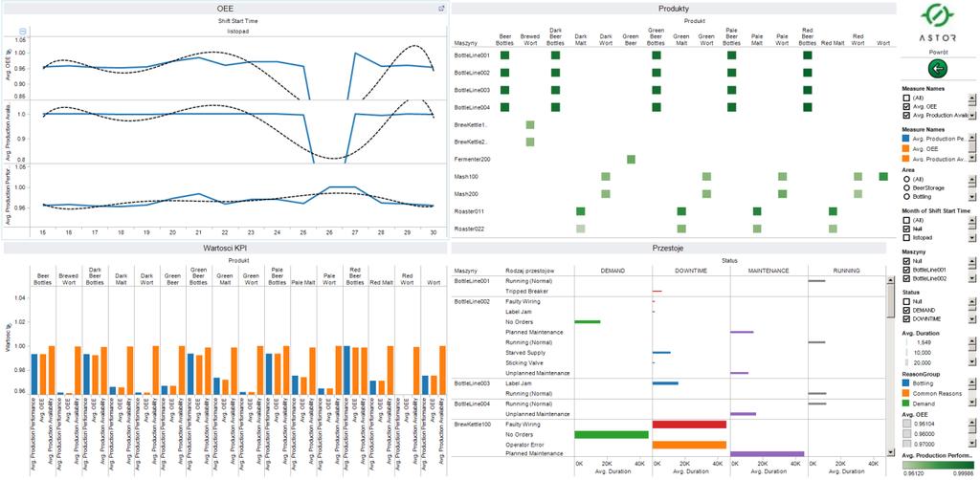Image resolution: width=980 pixels, height=480 pixels.
Task: Click the Fermenter200 machine label in Produkty
Action: pyautogui.click(x=472, y=160)
